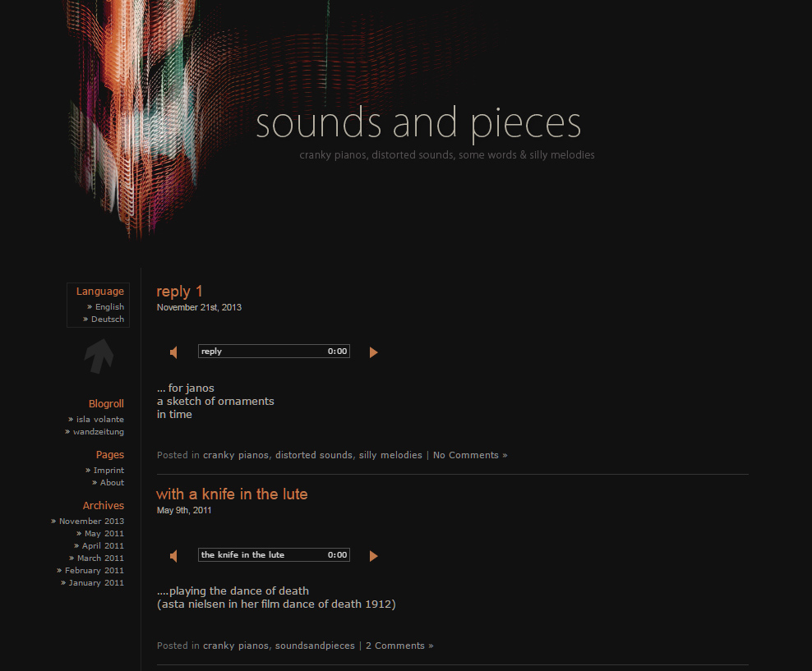The image size is (812, 671).
Task: Open the 'distorted sounds' category link
Action: coord(314,455)
